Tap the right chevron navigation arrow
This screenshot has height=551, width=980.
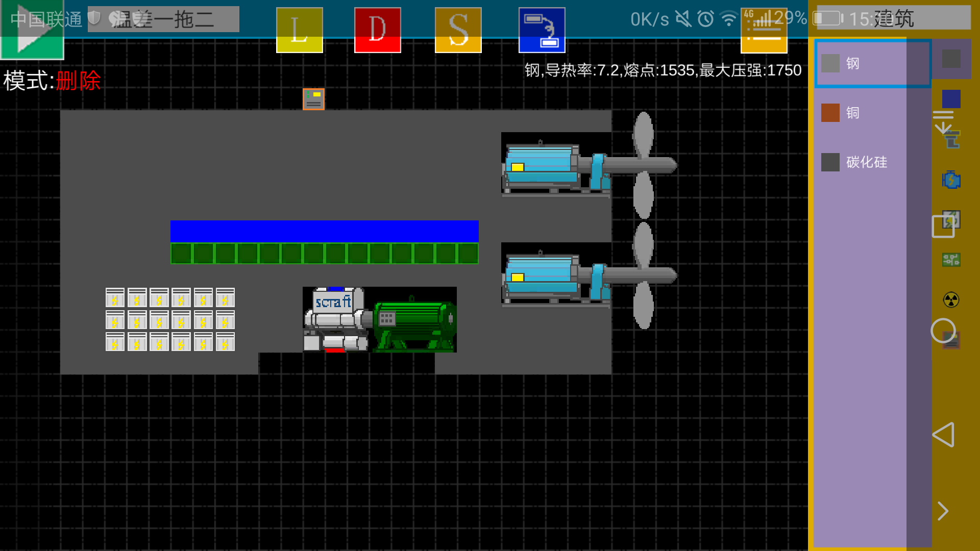[943, 511]
